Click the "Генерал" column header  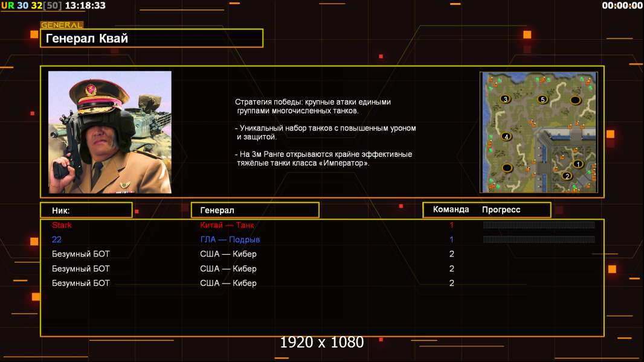tap(255, 210)
